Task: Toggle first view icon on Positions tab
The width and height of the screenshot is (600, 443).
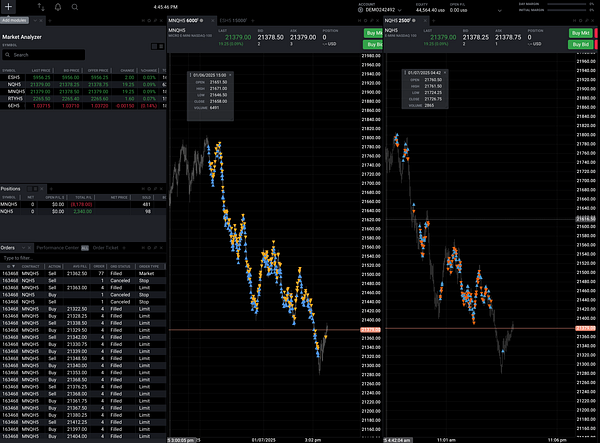Action: pos(29,189)
